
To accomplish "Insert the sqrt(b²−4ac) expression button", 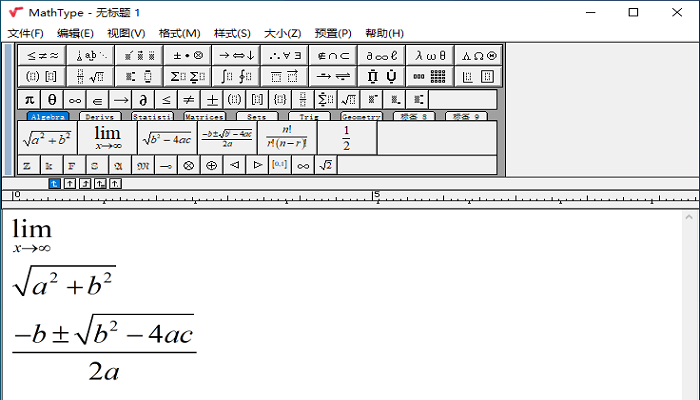I will 167,138.
